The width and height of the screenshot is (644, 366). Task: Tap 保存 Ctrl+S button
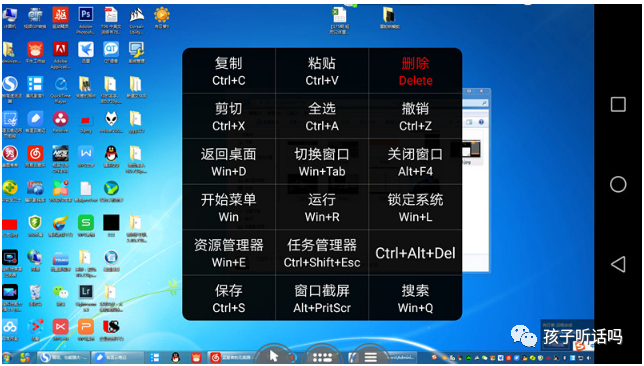point(229,298)
